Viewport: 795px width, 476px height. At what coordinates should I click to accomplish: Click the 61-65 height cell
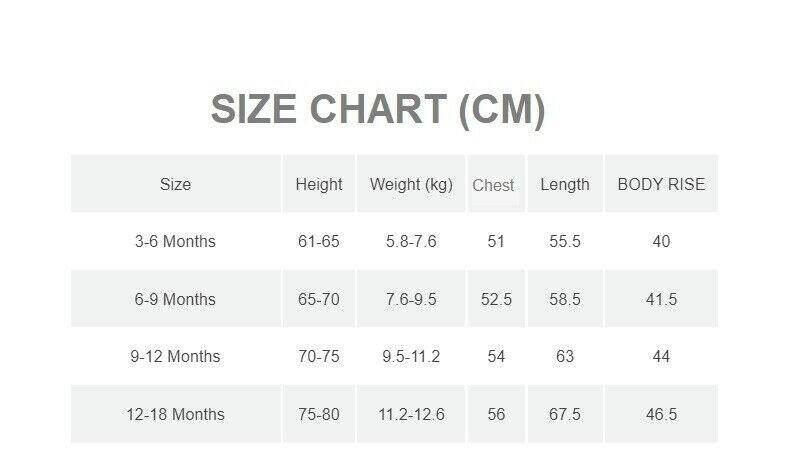319,241
